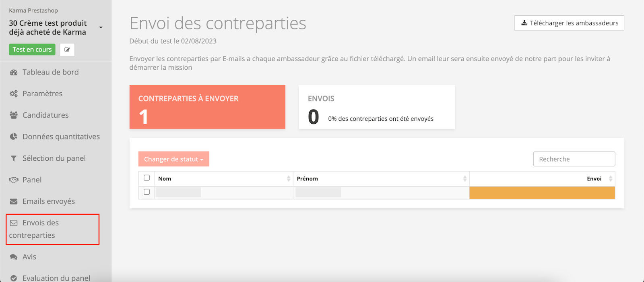
Task: Go to Evaluation du panel menu item
Action: [x=56, y=278]
